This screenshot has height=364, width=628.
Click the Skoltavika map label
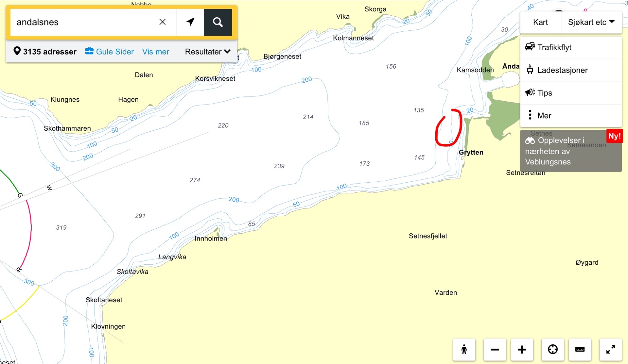pyautogui.click(x=132, y=272)
